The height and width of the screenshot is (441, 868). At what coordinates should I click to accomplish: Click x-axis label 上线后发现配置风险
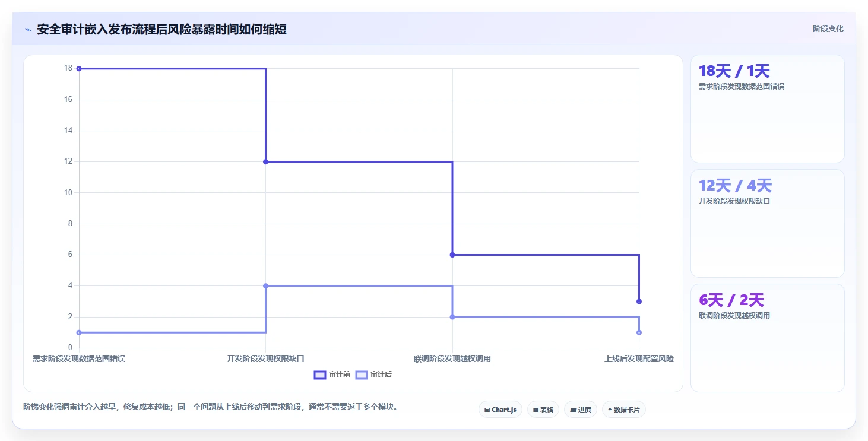(x=639, y=358)
